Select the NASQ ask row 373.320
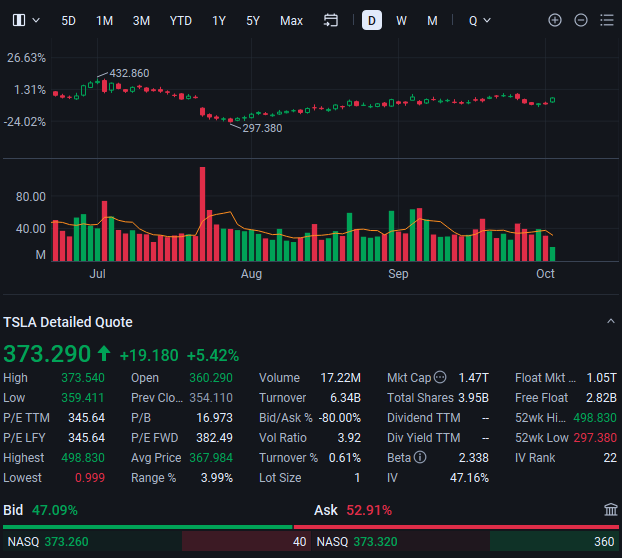622x558 pixels. coord(466,541)
